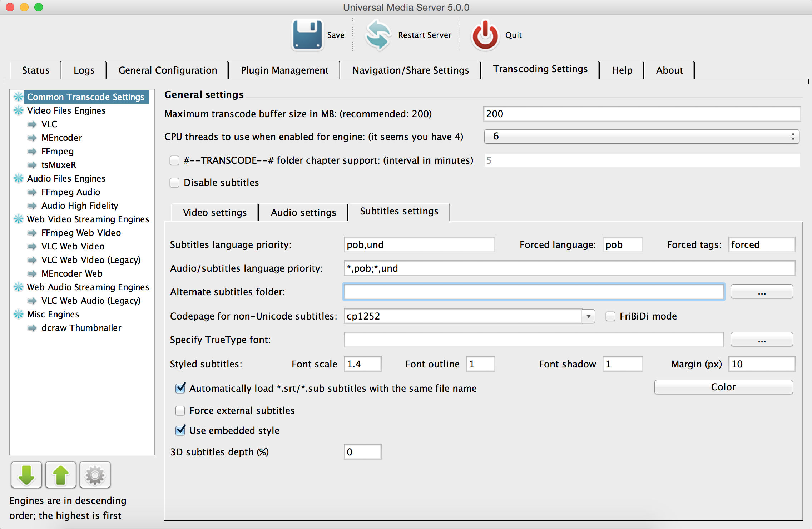Open the Plugin Management tab
Viewport: 812px width, 529px height.
pyautogui.click(x=284, y=70)
